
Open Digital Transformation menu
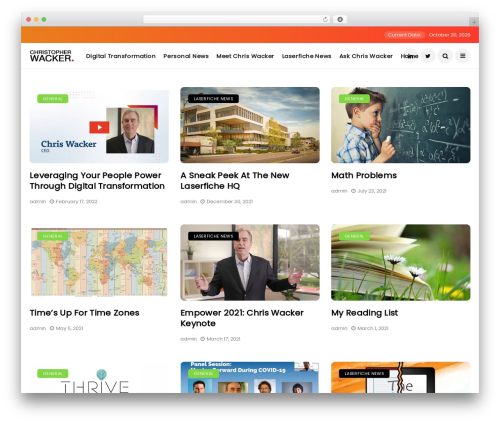coord(121,56)
